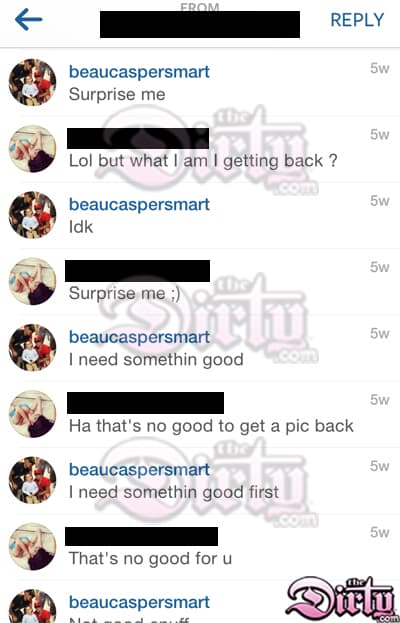Tap avatar beside "Lol but what I am I getting back ?"

pos(32,149)
